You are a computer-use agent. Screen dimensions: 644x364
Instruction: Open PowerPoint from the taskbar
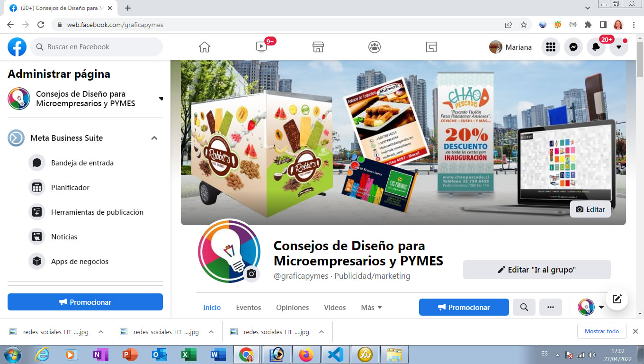click(130, 355)
